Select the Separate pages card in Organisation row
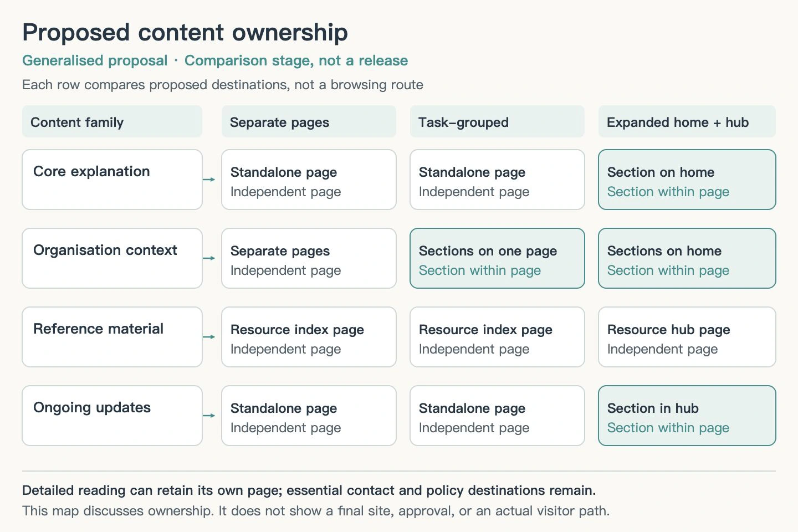Viewport: 798px width, 532px height. [309, 258]
